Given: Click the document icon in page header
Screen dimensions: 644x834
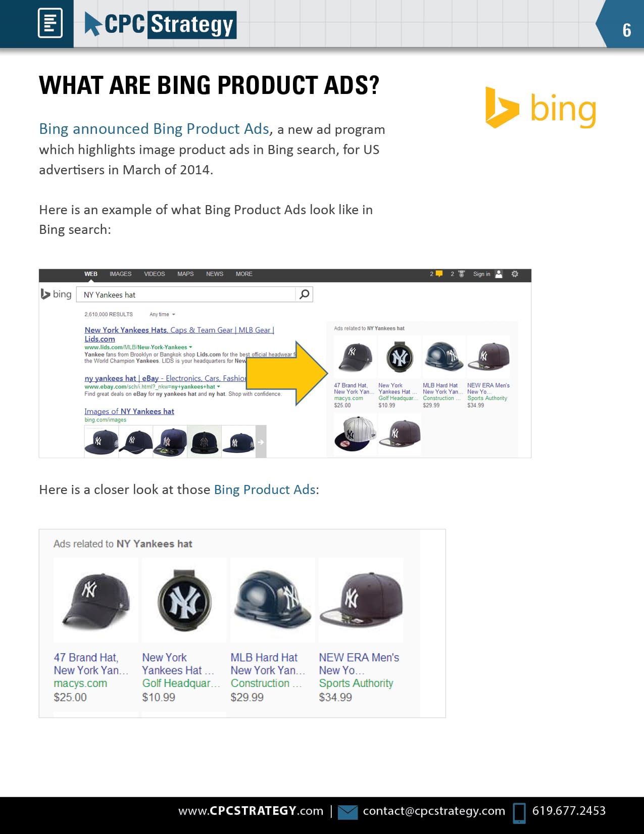Looking at the screenshot, I should (x=50, y=23).
